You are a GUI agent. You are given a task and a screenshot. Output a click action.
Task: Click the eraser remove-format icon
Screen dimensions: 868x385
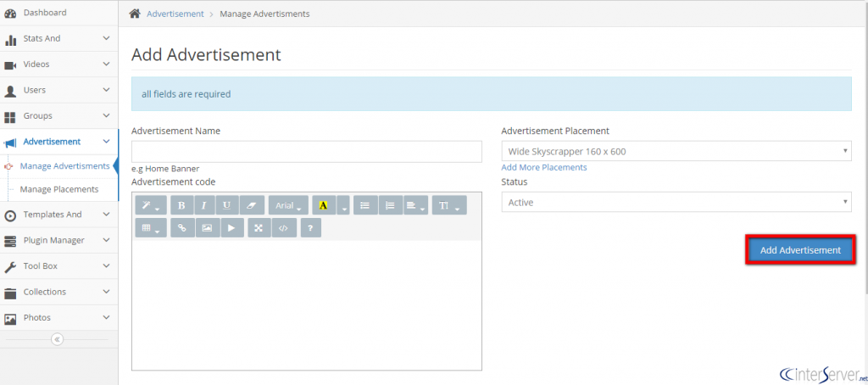point(252,205)
